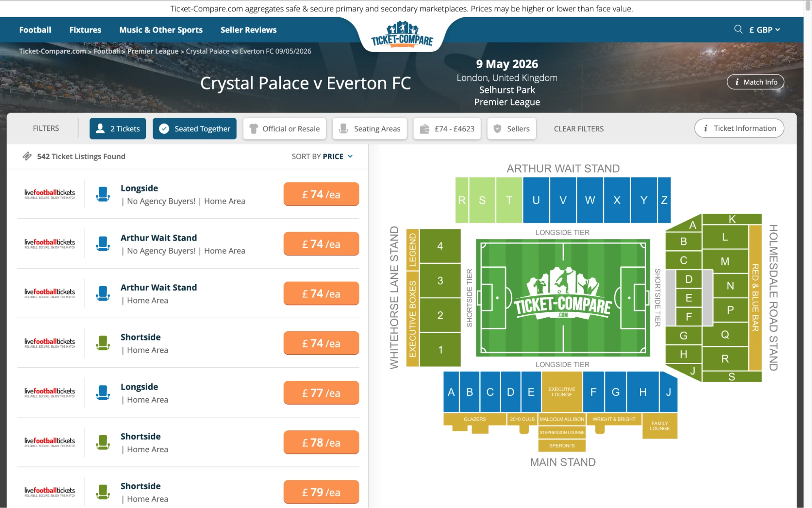812x508 pixels.
Task: Click the blue seat icon on the Longside listing
Action: (104, 194)
